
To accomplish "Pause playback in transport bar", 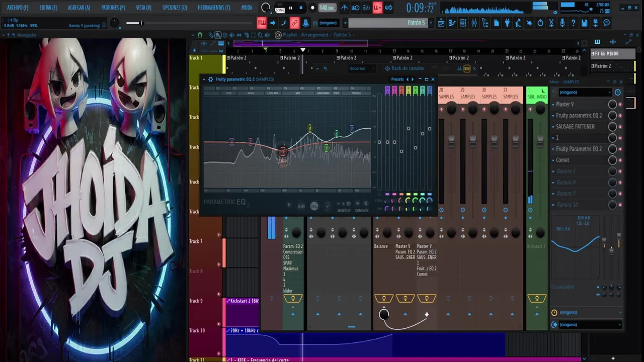I will pyautogui.click(x=290, y=8).
